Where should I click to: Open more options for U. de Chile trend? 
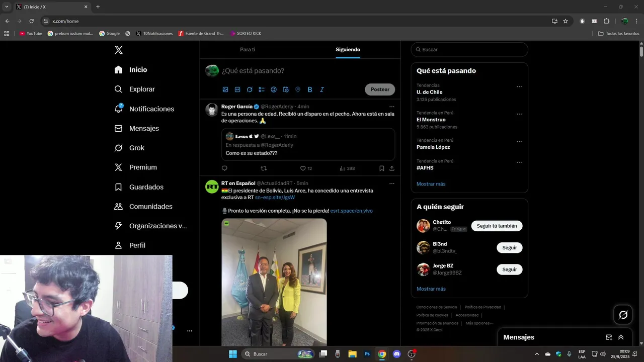point(519,86)
